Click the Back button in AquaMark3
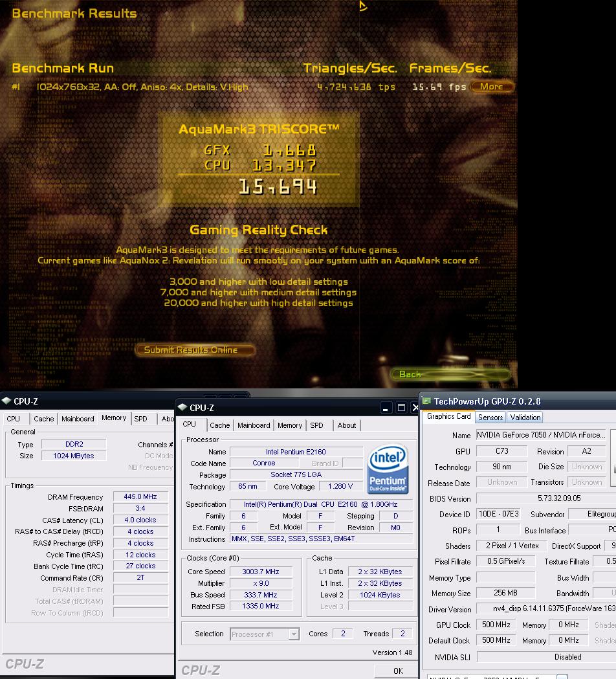This screenshot has height=679, width=616. (450, 374)
